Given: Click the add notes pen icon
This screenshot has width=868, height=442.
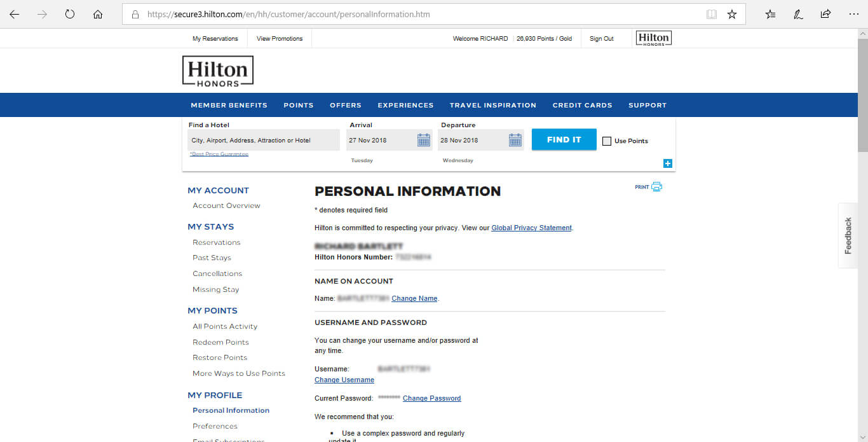Looking at the screenshot, I should click(x=798, y=14).
